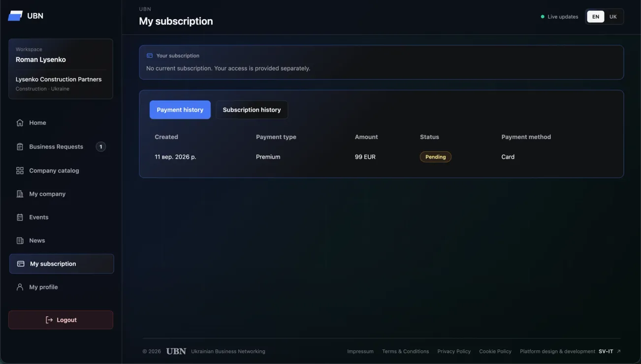Open Terms & Conditions link

[x=406, y=351]
